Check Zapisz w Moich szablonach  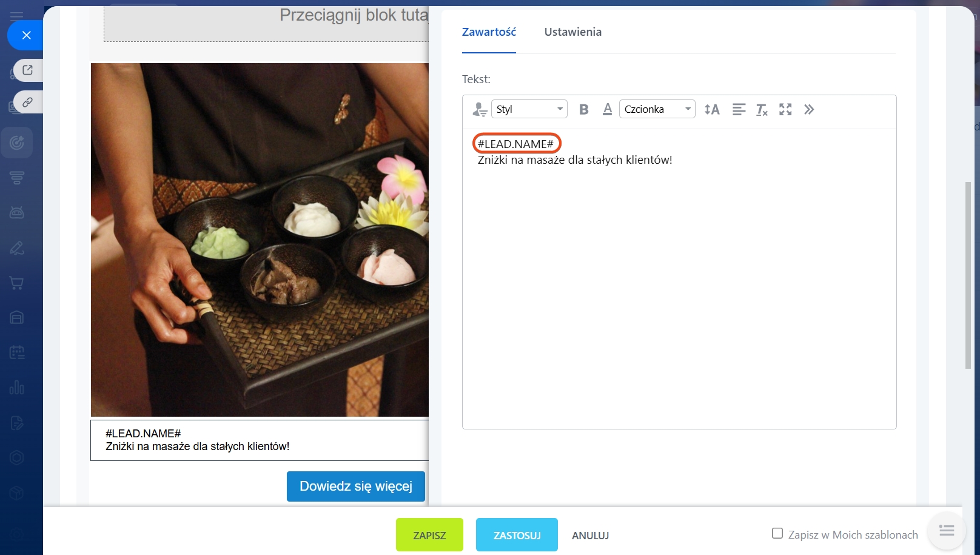(x=777, y=533)
